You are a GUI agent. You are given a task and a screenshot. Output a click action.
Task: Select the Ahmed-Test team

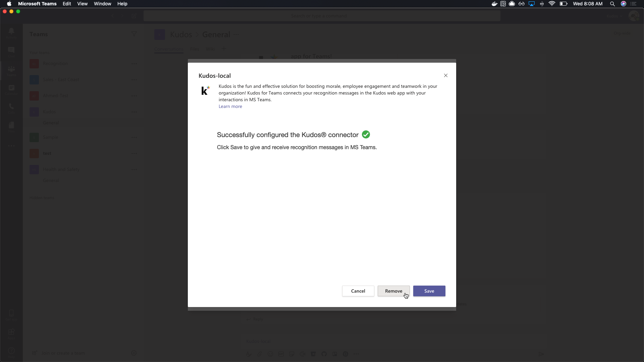coord(55,96)
